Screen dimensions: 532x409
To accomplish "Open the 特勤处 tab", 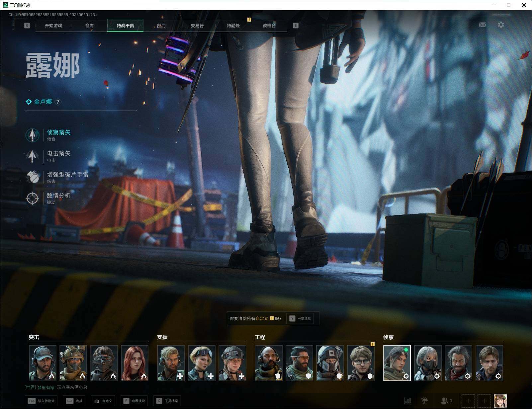I will coord(233,26).
